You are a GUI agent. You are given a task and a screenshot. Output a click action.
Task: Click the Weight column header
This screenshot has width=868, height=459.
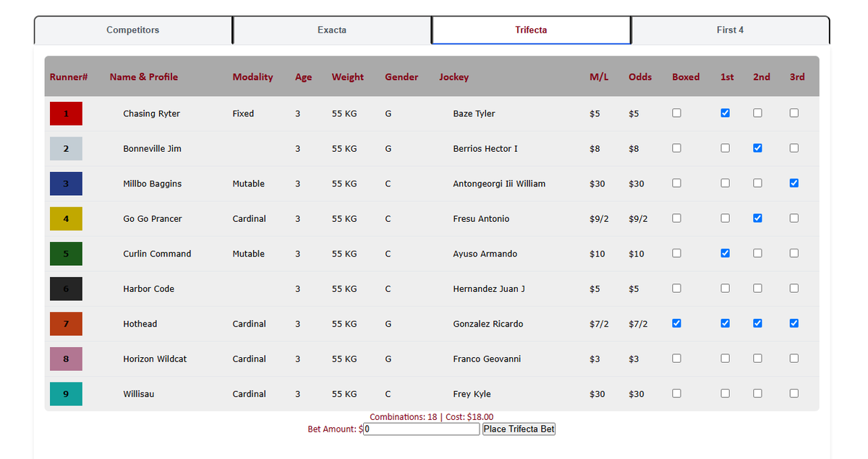(348, 77)
